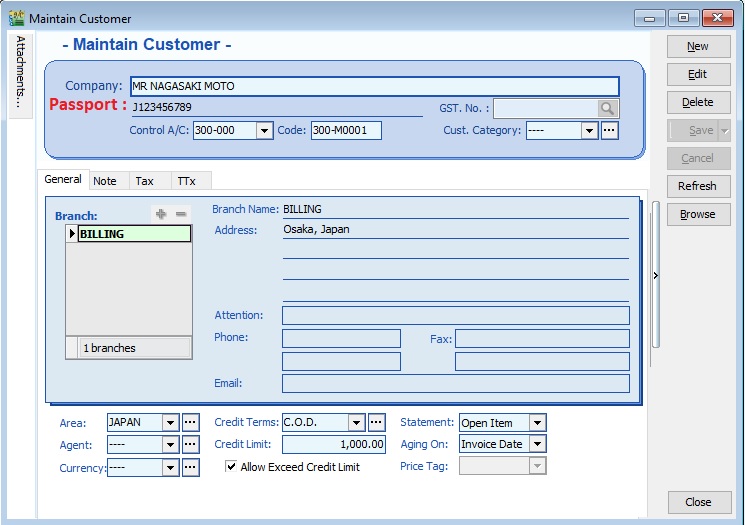Image resolution: width=745 pixels, height=525 pixels.
Task: Expand the Aging On dropdown
Action: pyautogui.click(x=537, y=444)
